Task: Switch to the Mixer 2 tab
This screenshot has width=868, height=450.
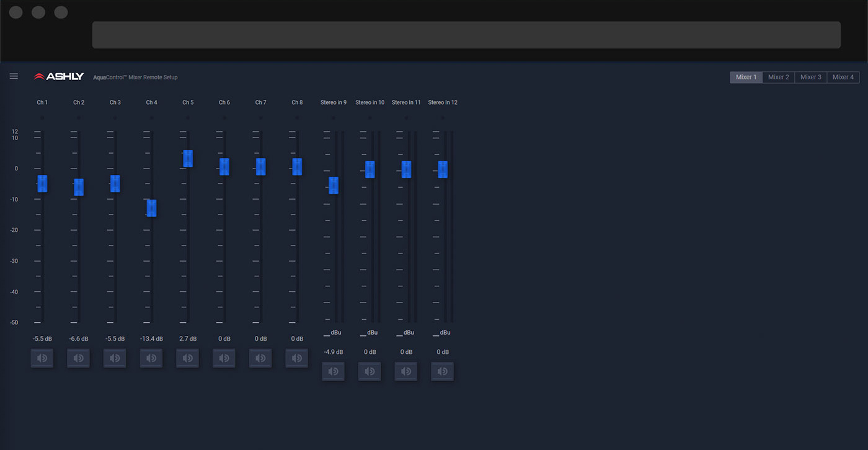Action: pos(779,77)
